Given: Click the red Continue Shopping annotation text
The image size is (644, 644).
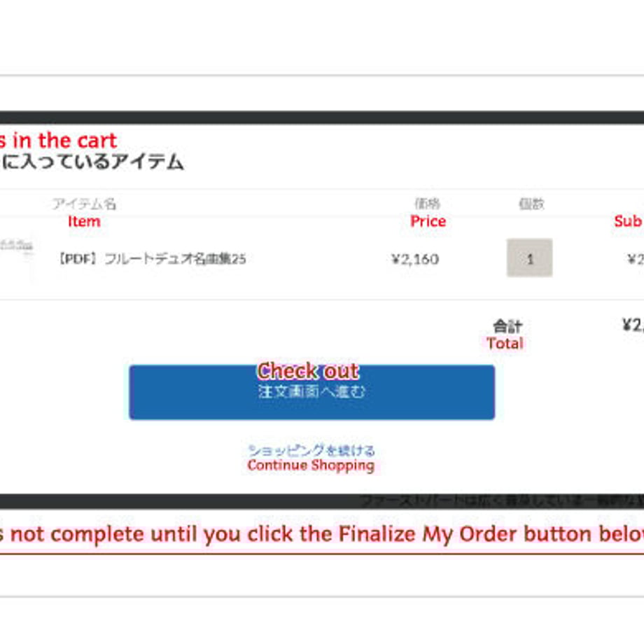Looking at the screenshot, I should click(311, 465).
